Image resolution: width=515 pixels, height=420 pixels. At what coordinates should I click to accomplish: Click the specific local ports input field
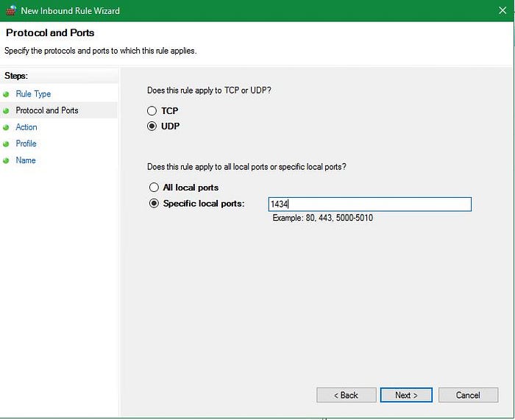[370, 204]
